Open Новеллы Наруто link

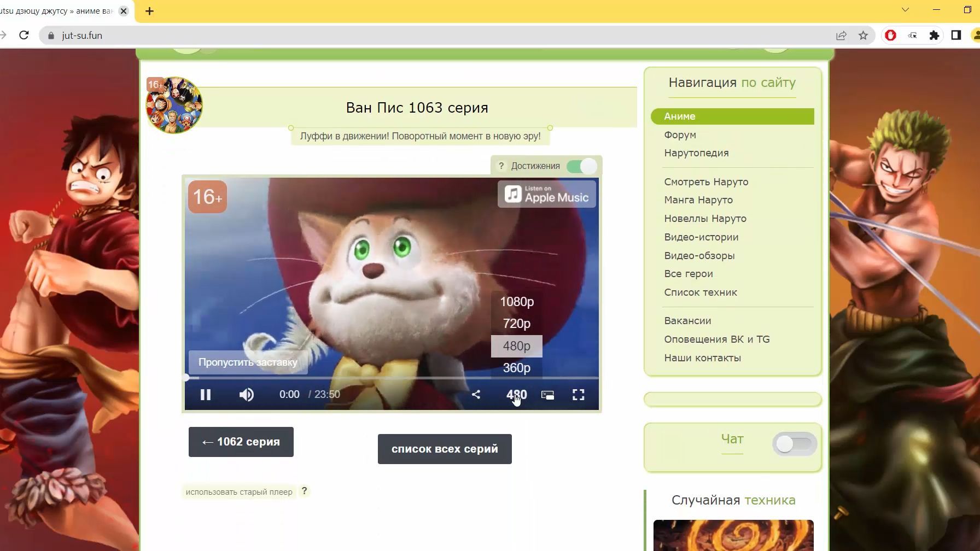pos(705,219)
